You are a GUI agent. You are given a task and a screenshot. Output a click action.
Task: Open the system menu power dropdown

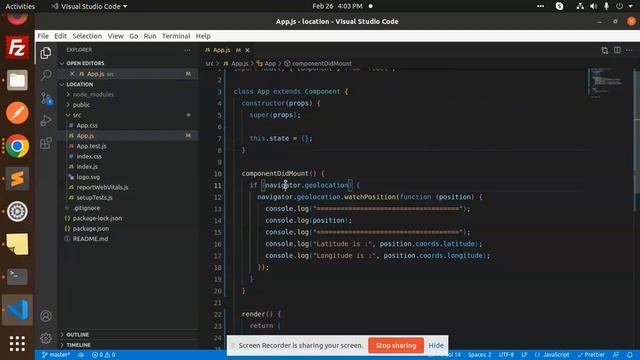pos(624,6)
